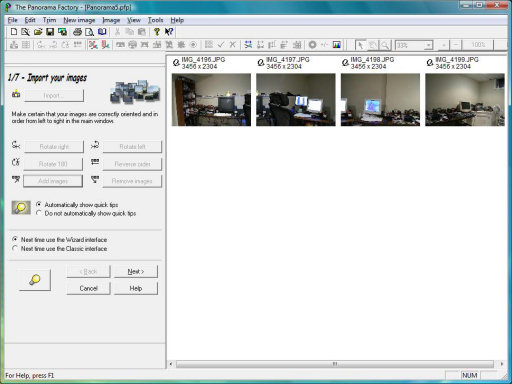Open the New image menu
This screenshot has width=512, height=384.
coord(79,20)
